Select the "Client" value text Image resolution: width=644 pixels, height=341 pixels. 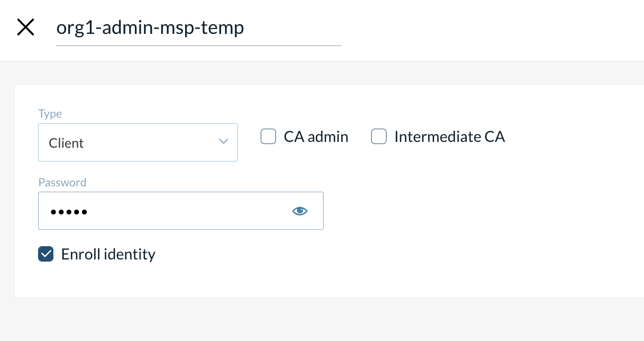66,143
